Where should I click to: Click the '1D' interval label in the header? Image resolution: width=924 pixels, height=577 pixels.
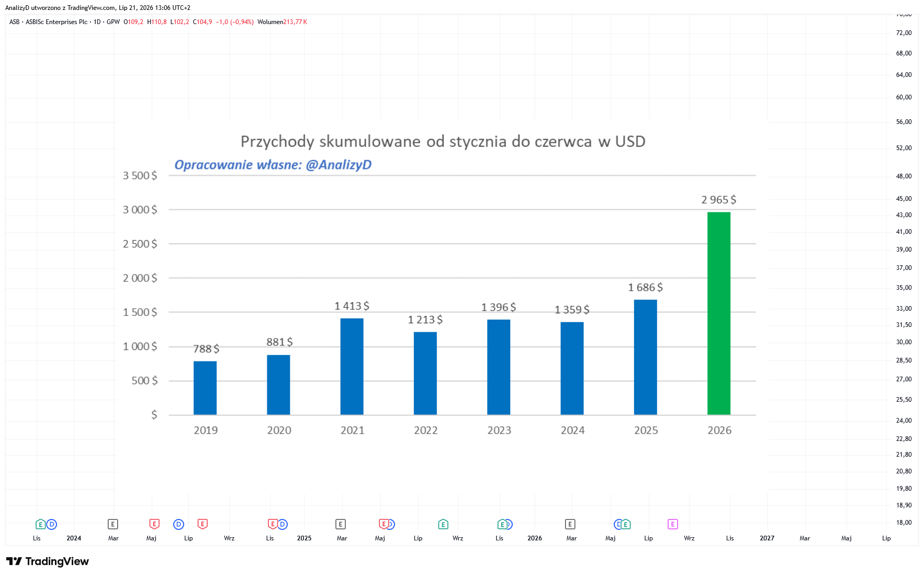(x=97, y=22)
